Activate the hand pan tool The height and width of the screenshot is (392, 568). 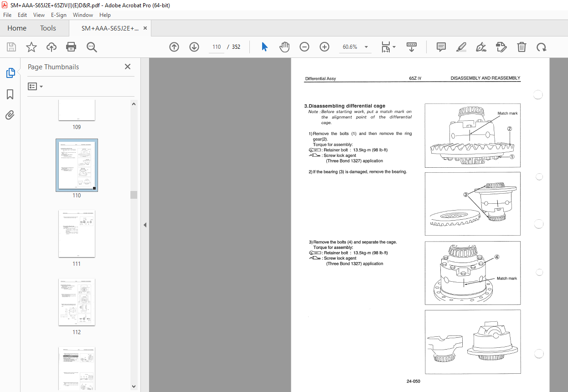coord(284,47)
